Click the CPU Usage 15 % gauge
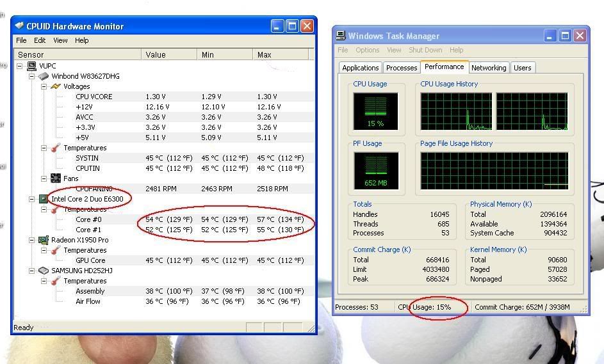This screenshot has width=604, height=364. pos(375,111)
